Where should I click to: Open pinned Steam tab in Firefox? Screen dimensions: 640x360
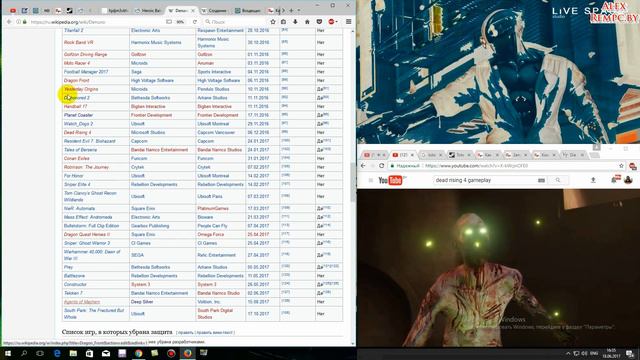(69, 11)
